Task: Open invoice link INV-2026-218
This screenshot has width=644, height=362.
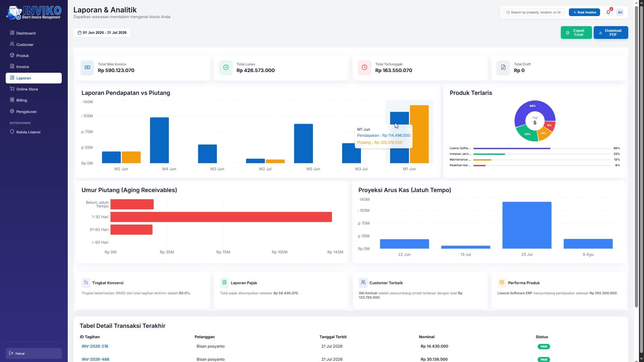Action: tap(95, 346)
